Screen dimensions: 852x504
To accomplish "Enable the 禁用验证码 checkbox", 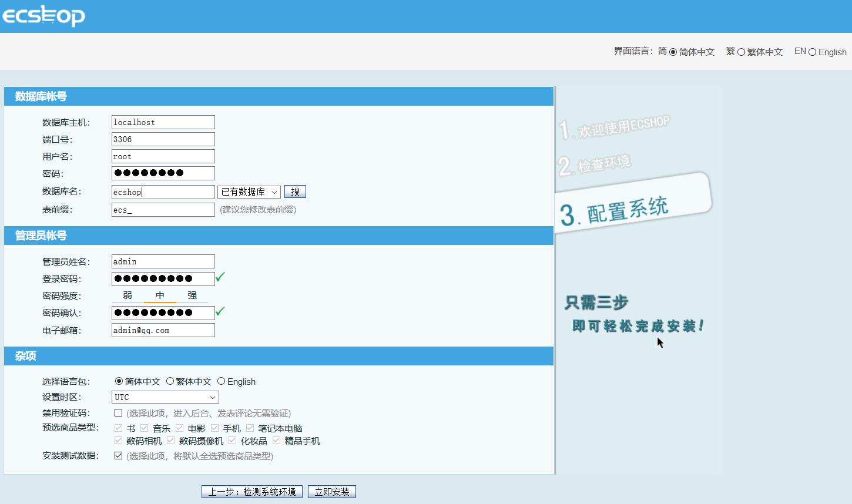I will 119,413.
